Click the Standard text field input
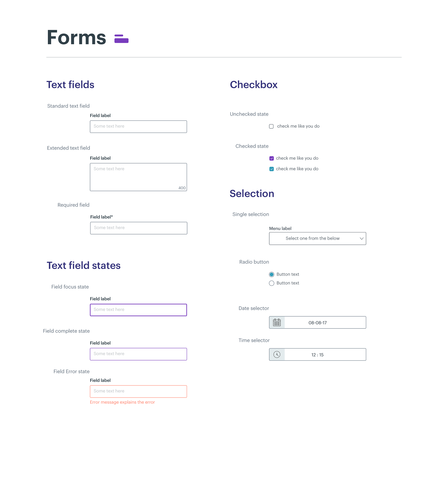Image resolution: width=448 pixels, height=483 pixels. click(138, 127)
